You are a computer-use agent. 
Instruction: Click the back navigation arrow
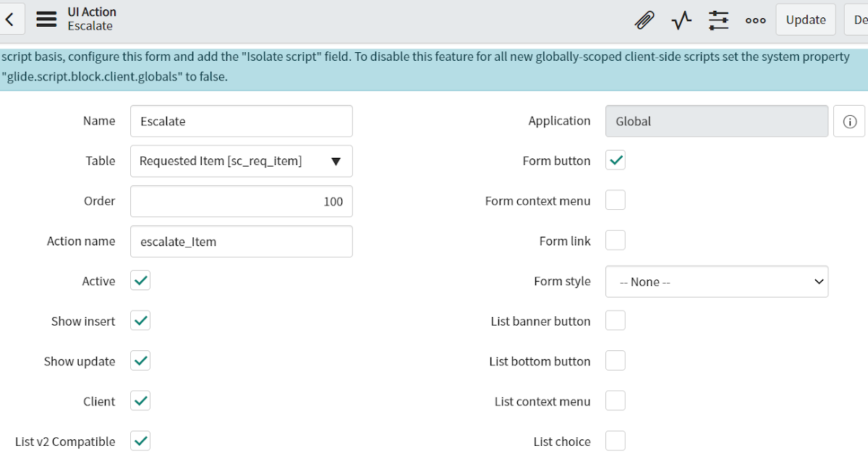(x=11, y=19)
